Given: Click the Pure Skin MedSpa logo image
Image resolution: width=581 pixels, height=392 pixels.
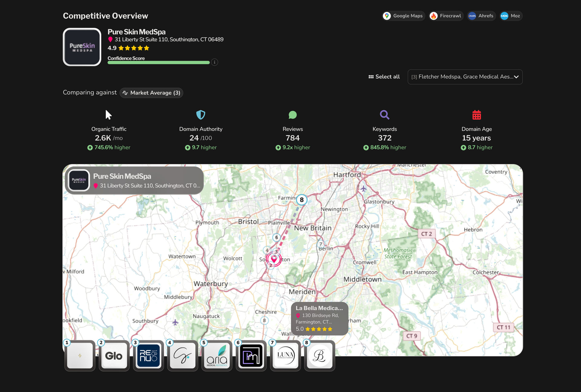Looking at the screenshot, I should pos(82,47).
